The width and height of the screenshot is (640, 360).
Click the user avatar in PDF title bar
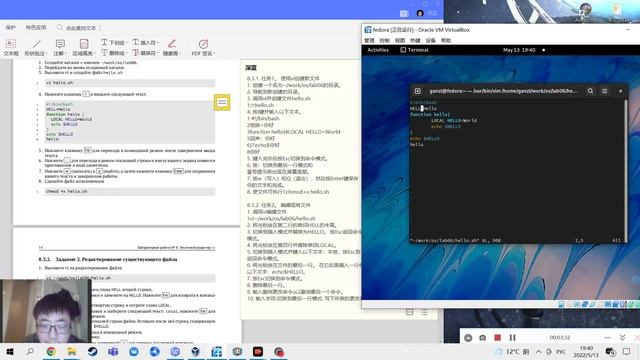pyautogui.click(x=420, y=13)
